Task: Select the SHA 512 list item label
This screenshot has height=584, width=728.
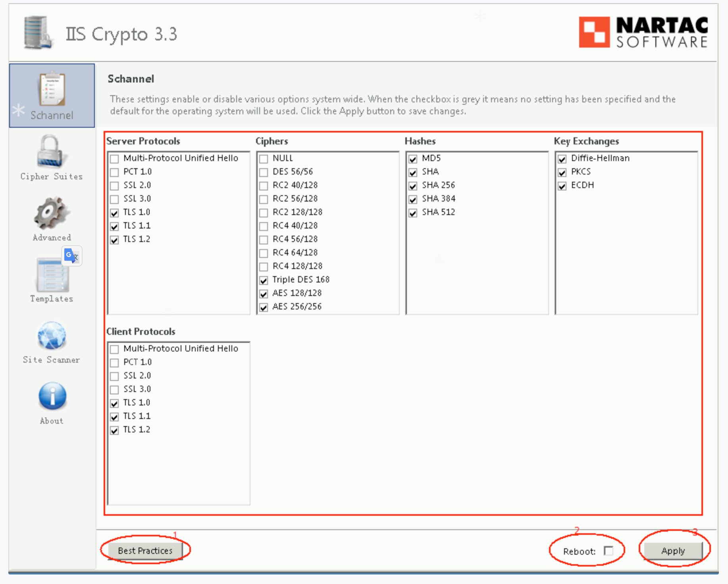Action: pyautogui.click(x=438, y=212)
